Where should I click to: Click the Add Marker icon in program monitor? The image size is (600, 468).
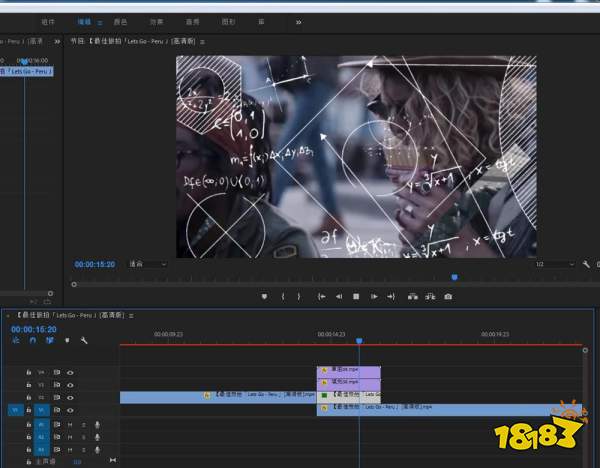264,296
